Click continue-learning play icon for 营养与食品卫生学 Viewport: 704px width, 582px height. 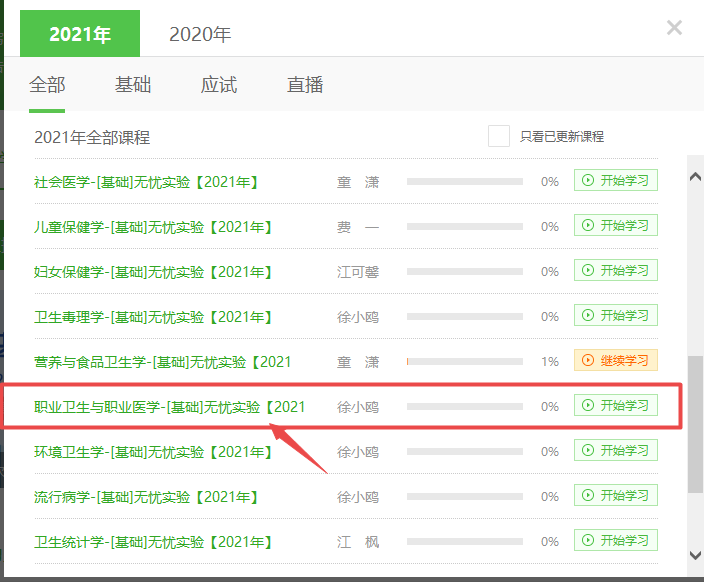point(588,361)
